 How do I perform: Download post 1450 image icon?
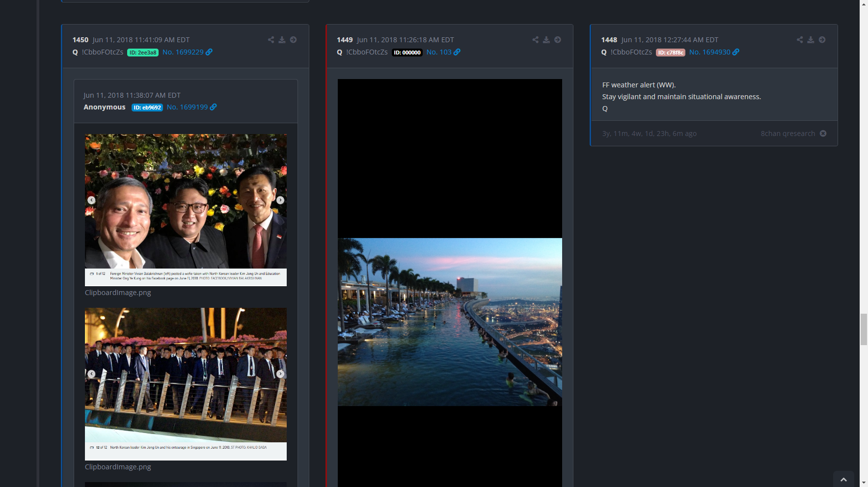click(x=282, y=40)
